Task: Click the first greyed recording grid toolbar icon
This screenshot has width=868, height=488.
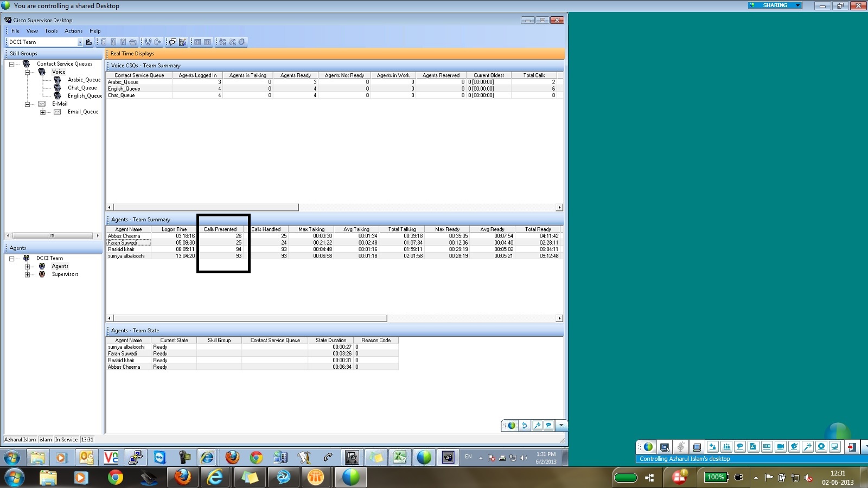Action: [x=197, y=42]
